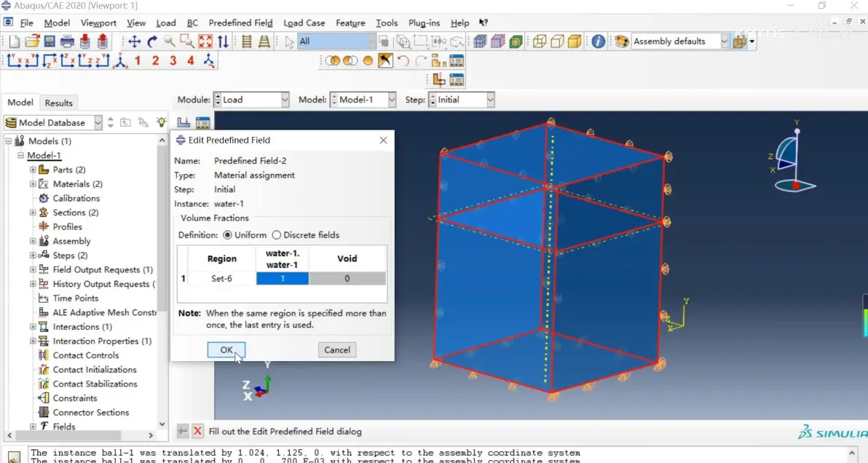Apply saved view number 2
The width and height of the screenshot is (868, 463).
156,60
